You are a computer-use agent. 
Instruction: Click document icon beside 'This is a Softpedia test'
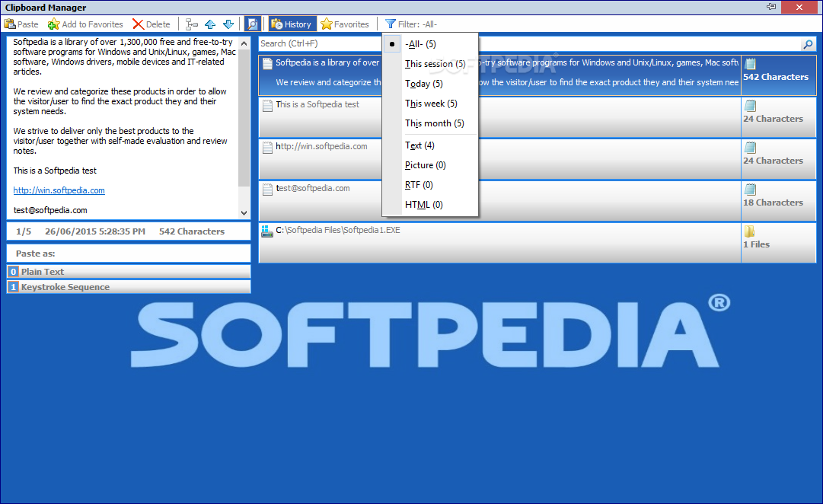(267, 106)
